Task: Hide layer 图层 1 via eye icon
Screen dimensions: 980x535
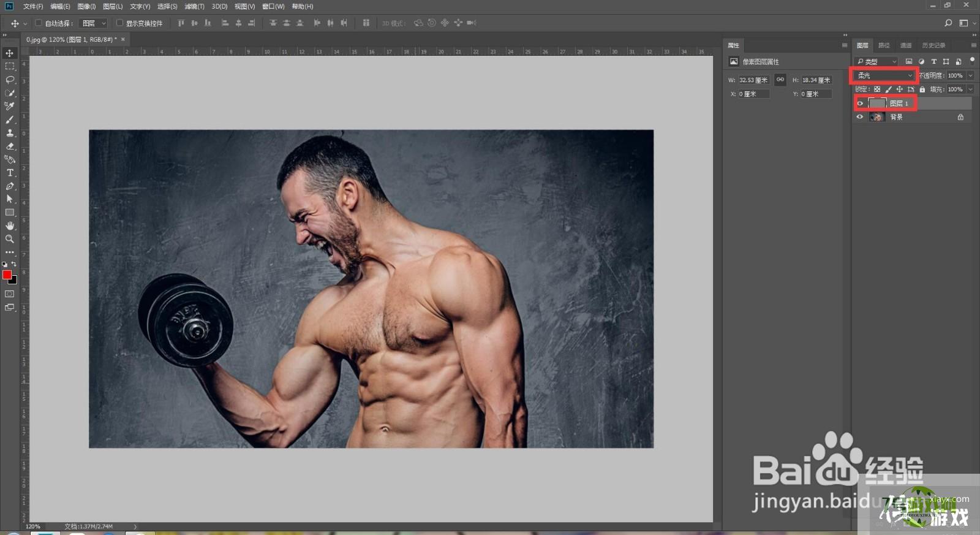Action: (860, 103)
